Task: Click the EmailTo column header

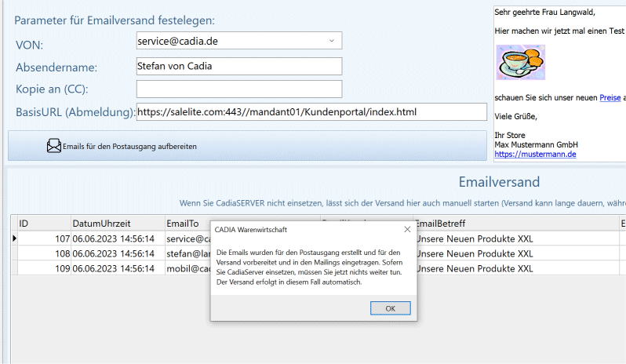Action: coord(187,224)
